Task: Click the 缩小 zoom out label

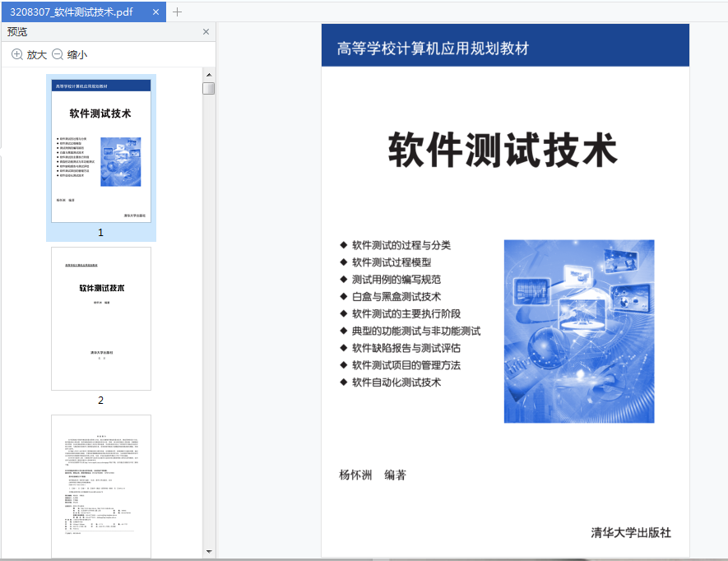Action: [x=77, y=55]
